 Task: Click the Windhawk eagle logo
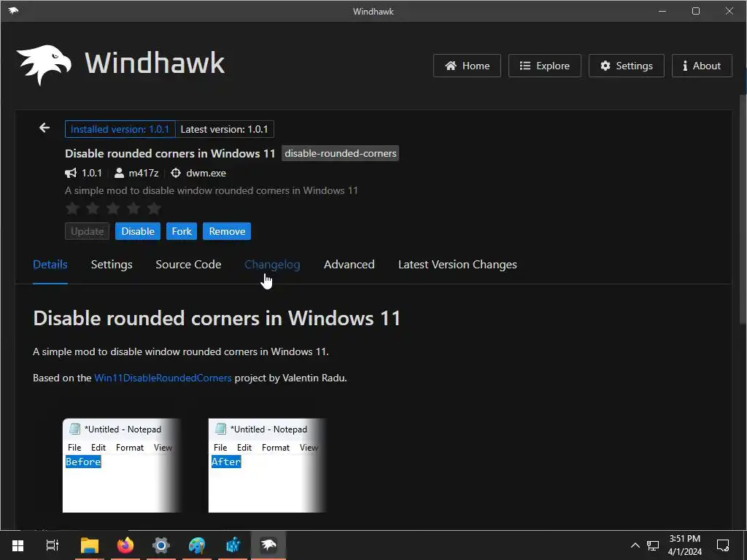pos(44,65)
